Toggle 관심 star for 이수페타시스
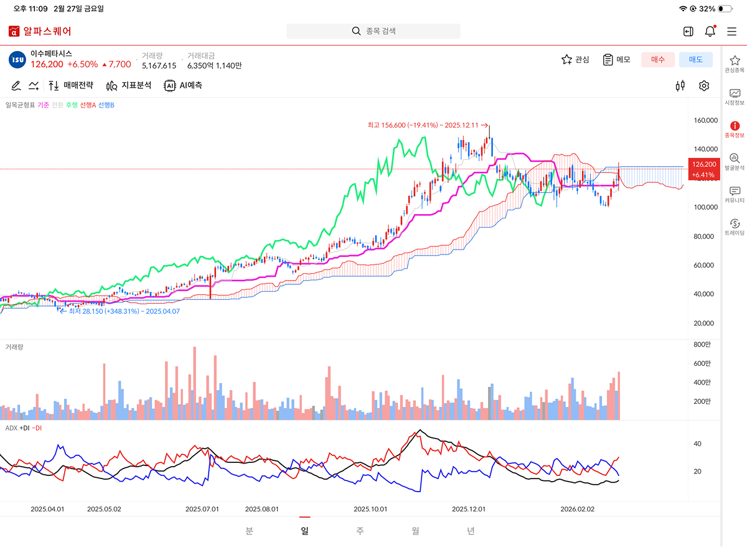 coord(575,60)
